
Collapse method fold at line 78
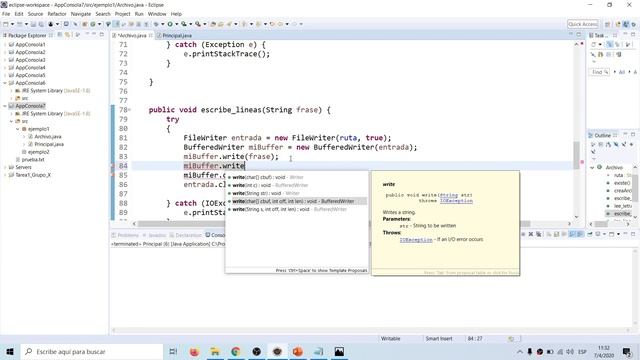(x=130, y=110)
